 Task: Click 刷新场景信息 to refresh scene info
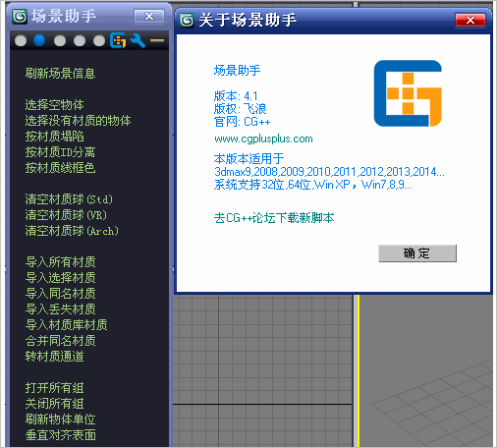click(60, 74)
